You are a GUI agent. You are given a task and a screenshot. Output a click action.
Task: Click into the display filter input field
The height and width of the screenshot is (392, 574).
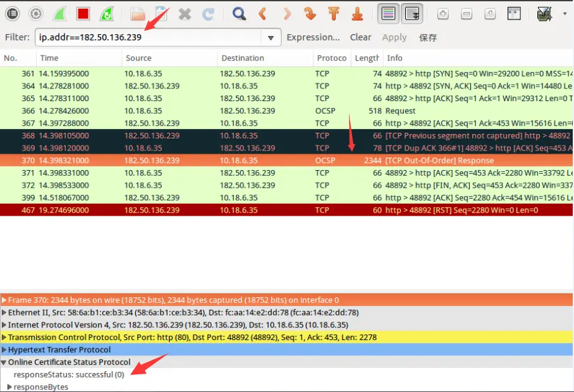[x=148, y=37]
